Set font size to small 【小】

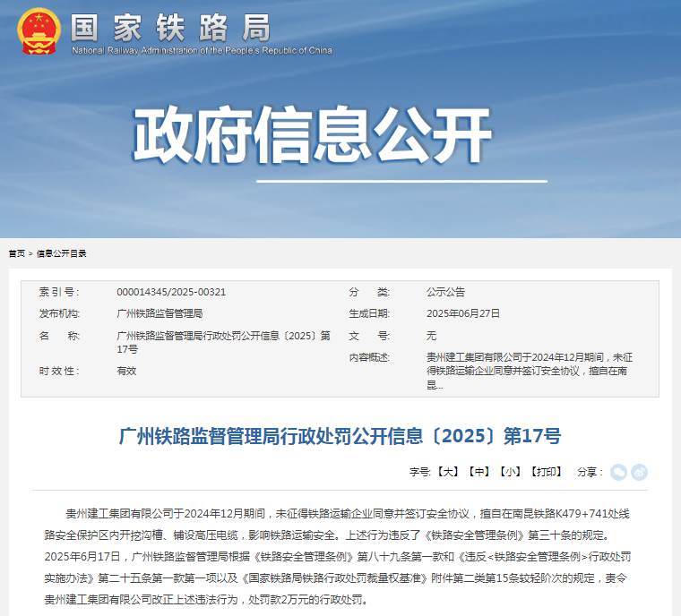coord(510,472)
